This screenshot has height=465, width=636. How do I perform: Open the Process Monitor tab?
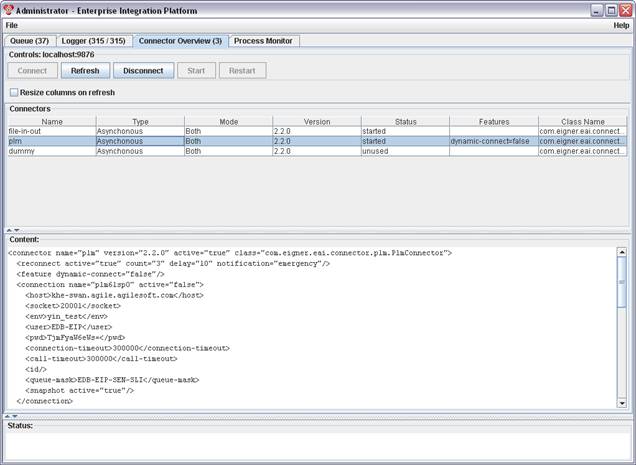(263, 41)
